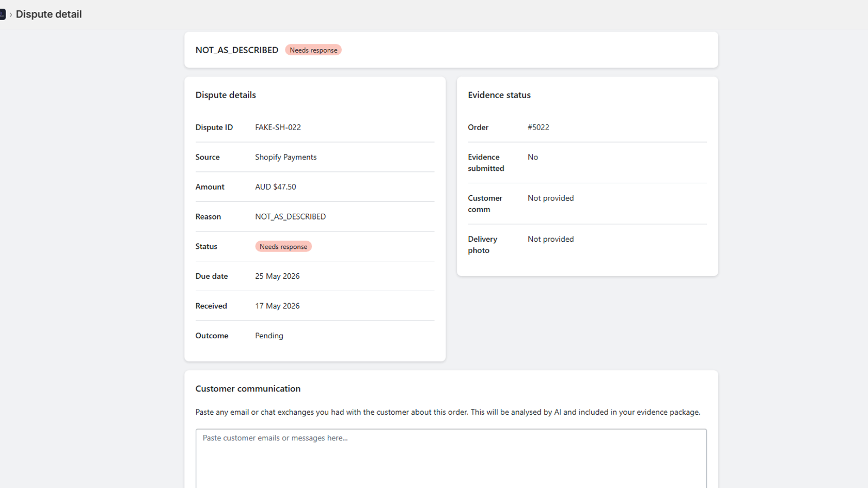This screenshot has height=488, width=868.
Task: Click the 'Shopify Payments' source value
Action: point(286,157)
